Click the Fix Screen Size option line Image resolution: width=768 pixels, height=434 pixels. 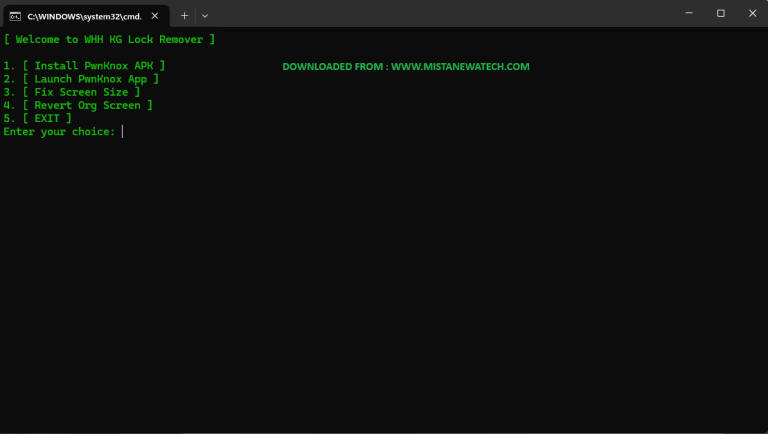(x=72, y=92)
